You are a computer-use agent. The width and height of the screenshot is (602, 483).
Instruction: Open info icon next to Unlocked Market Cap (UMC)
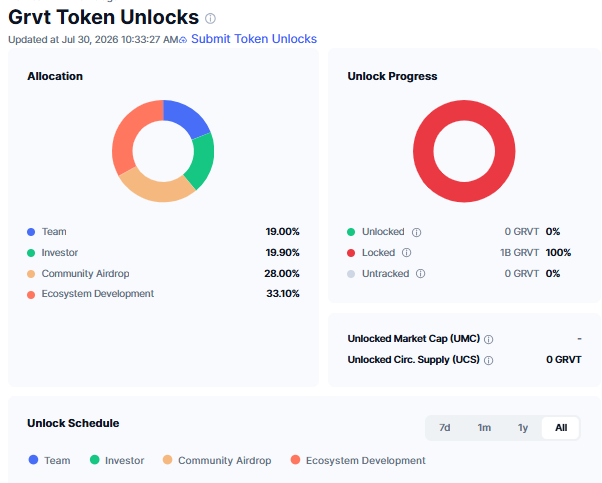coord(488,339)
